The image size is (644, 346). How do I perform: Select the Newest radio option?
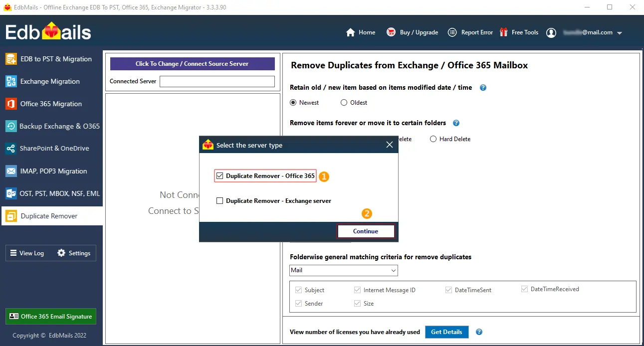[x=293, y=103]
